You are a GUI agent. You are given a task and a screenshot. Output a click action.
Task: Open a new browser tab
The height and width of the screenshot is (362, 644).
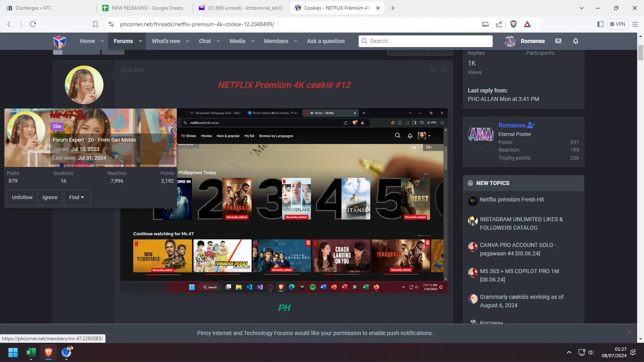393,8
